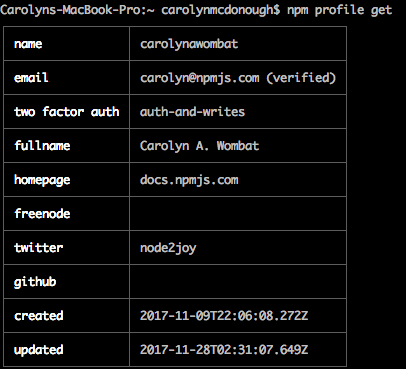Click the 'email' row label
The height and width of the screenshot is (369, 406).
point(31,78)
